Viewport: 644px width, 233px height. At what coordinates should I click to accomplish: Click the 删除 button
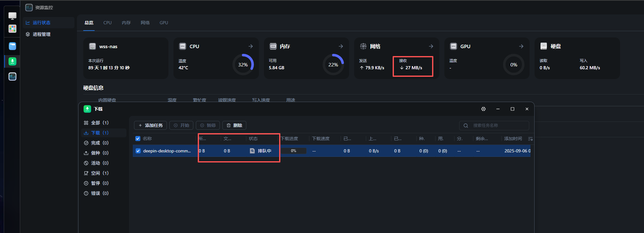(234, 125)
